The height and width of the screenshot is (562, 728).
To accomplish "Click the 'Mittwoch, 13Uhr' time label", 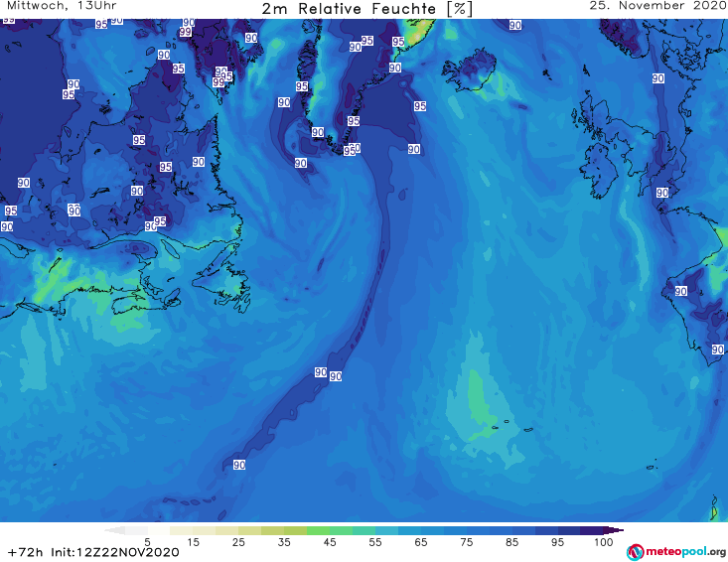I will tap(62, 6).
